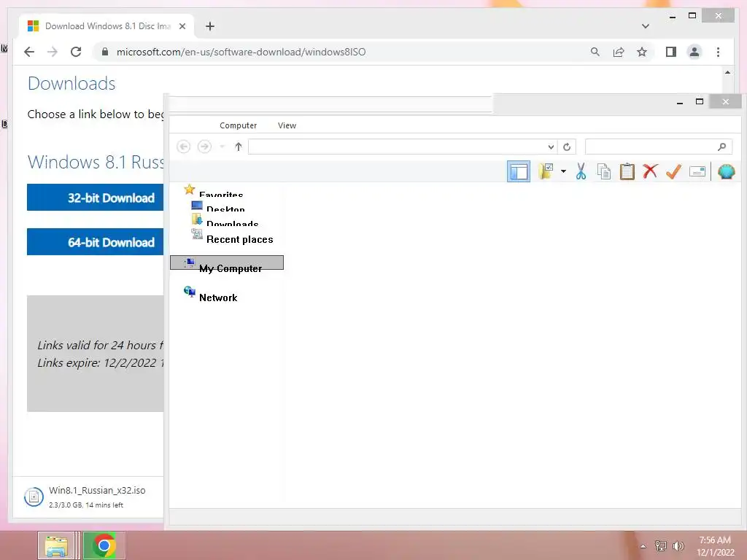Reload the Chrome page
747x560 pixels.
(76, 52)
